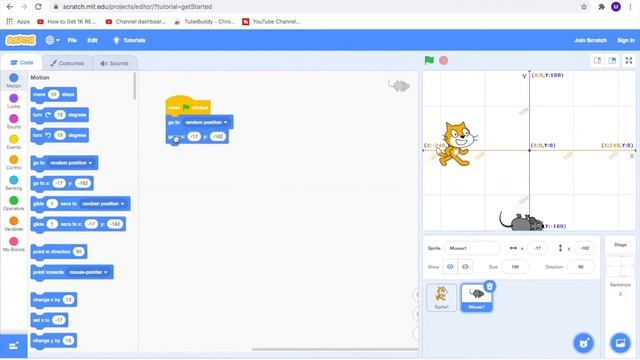Click the sprite x position field
Screen dimensions: 640x360
point(537,248)
